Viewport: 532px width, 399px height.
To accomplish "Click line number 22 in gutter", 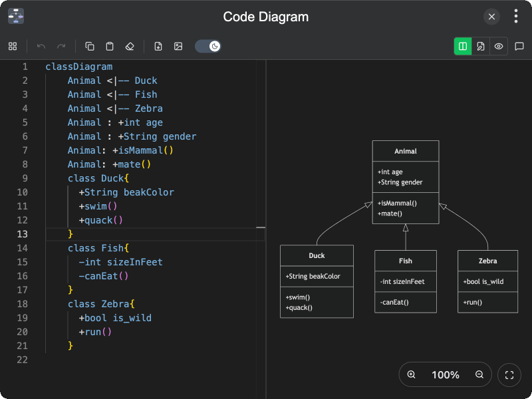I will pyautogui.click(x=23, y=360).
